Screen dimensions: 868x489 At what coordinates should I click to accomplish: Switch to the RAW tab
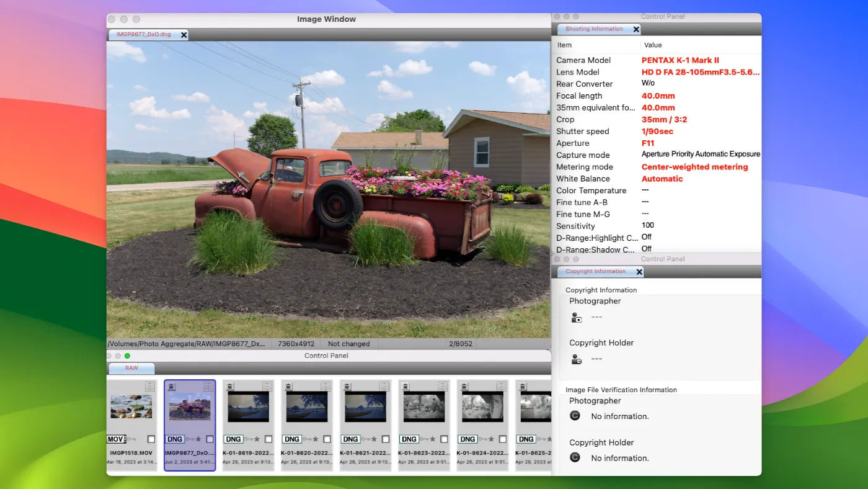point(131,368)
